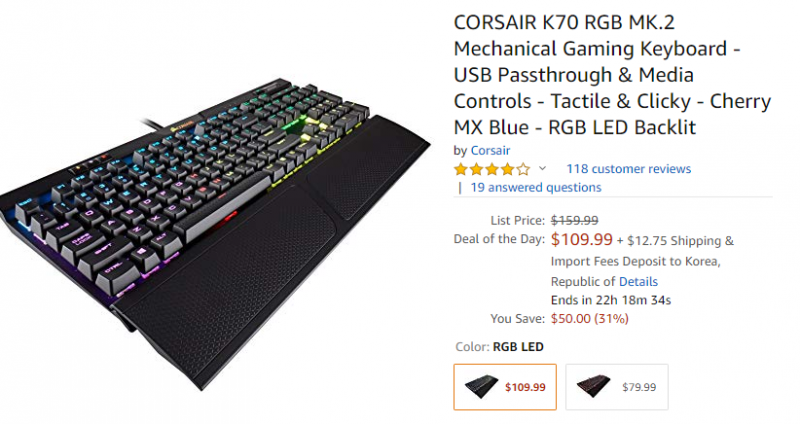Choose the $79.99 color option
The width and height of the screenshot is (800, 424).
pos(617,387)
